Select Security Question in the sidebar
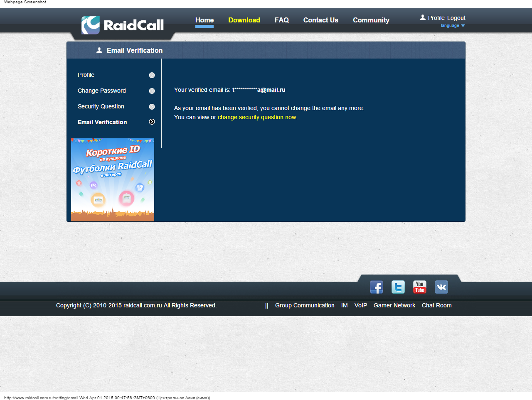Screen dimensions: 532x400 [x=101, y=106]
